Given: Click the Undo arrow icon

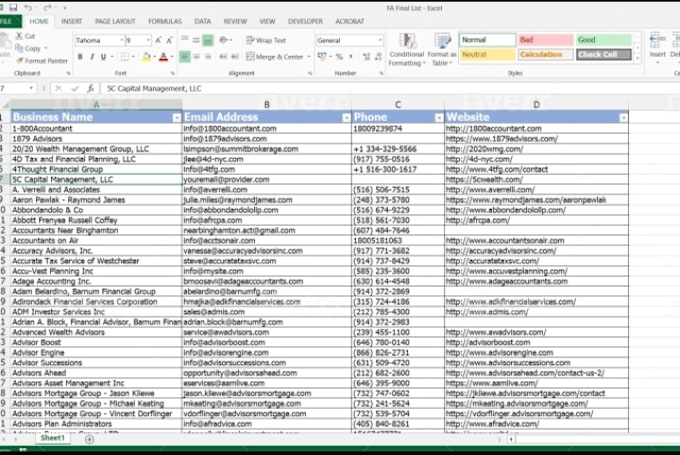Looking at the screenshot, I should (28, 7).
